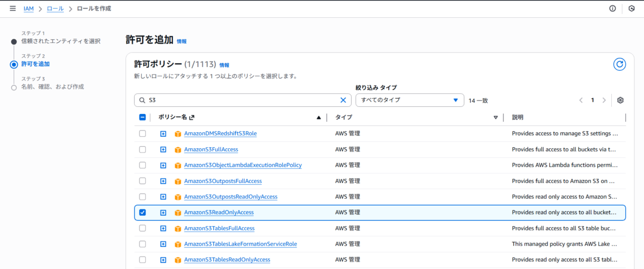Select step 3 名前、確認、および作成
Viewport: 644px width, 269px height.
click(53, 87)
